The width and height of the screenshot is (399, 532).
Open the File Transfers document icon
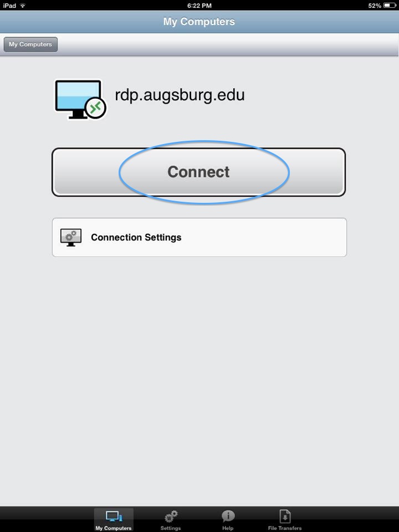pyautogui.click(x=285, y=516)
